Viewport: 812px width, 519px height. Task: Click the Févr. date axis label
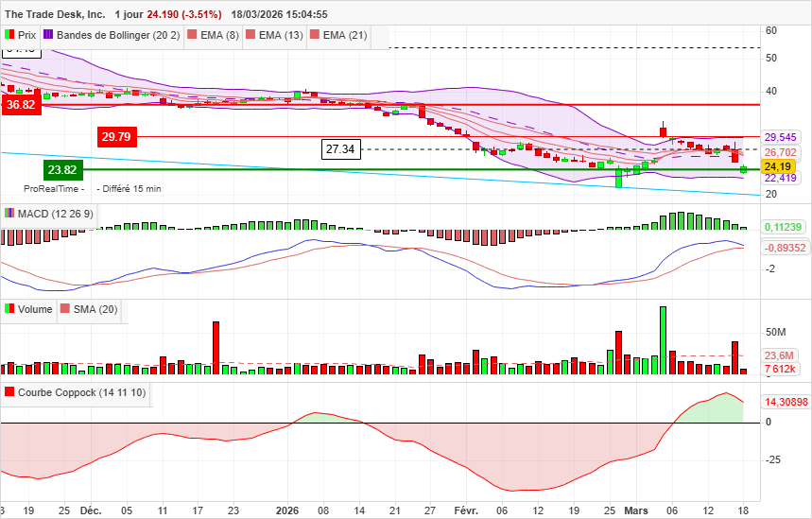coord(466,510)
